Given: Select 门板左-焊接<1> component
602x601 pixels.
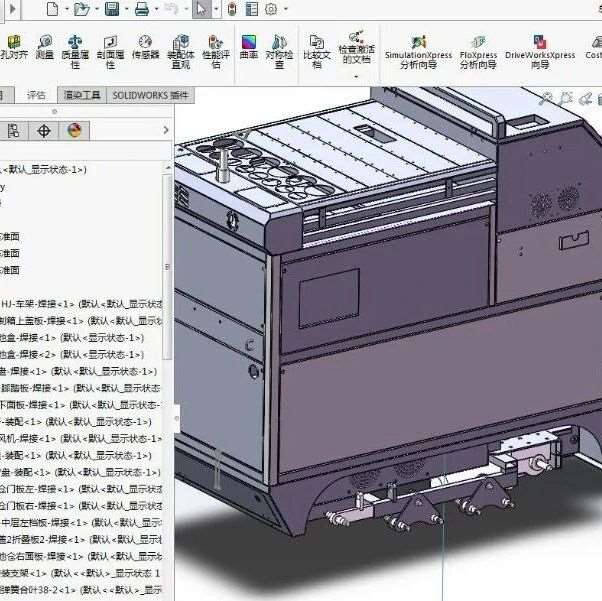Looking at the screenshot, I should [81, 489].
